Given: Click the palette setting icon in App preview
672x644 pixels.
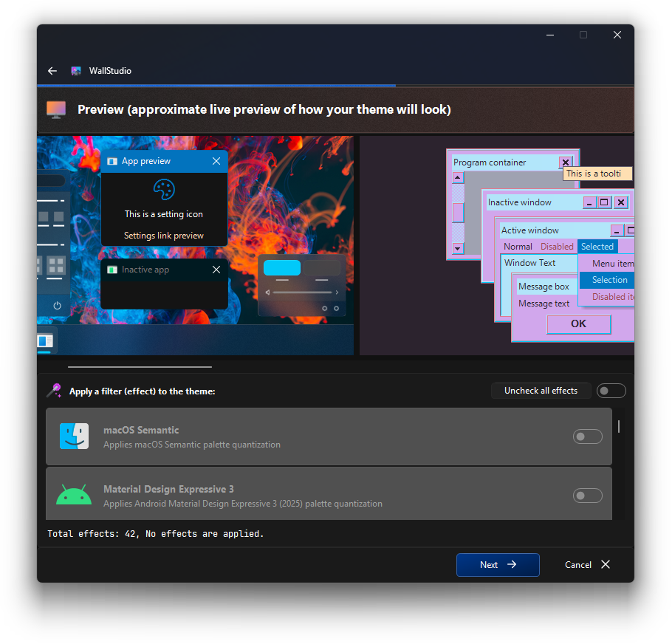Looking at the screenshot, I should [164, 189].
